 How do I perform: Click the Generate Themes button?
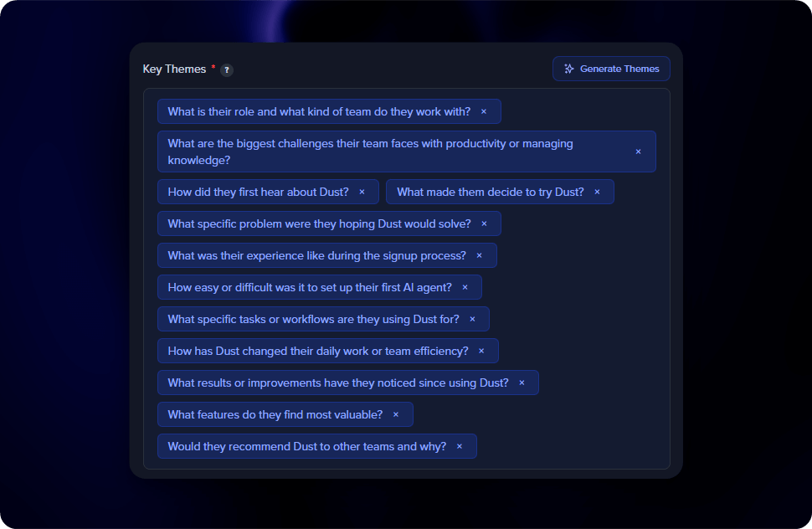click(x=611, y=69)
